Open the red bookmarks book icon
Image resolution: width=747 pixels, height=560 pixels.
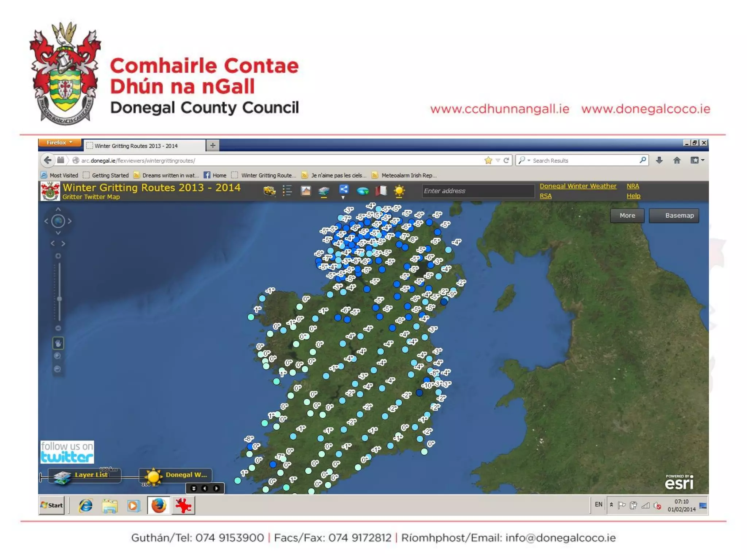(x=381, y=191)
